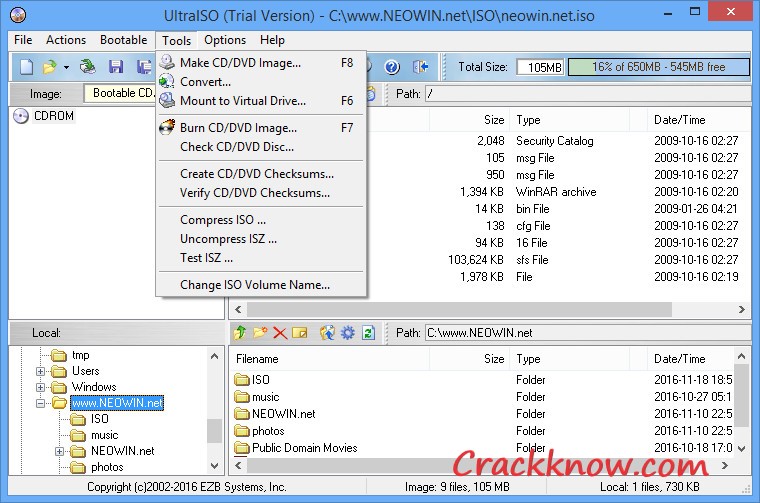Click the Mount to Virtual Drive icon
Screen dimensions: 760x503
coord(167,100)
